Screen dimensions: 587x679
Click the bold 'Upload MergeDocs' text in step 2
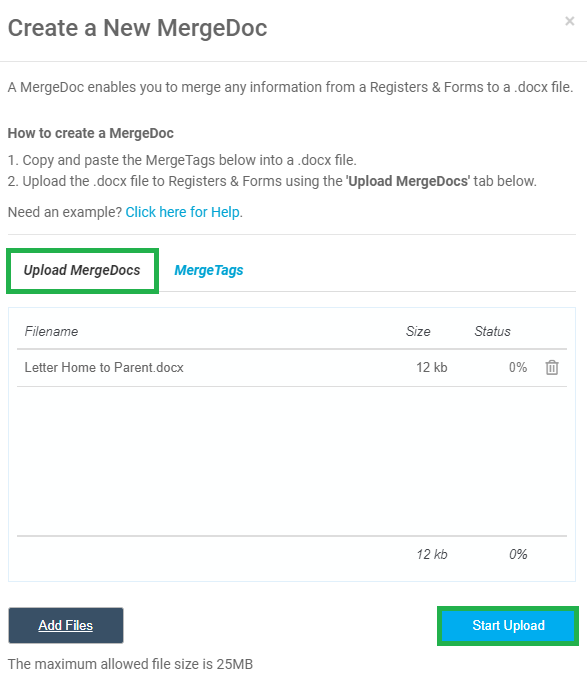(x=408, y=181)
